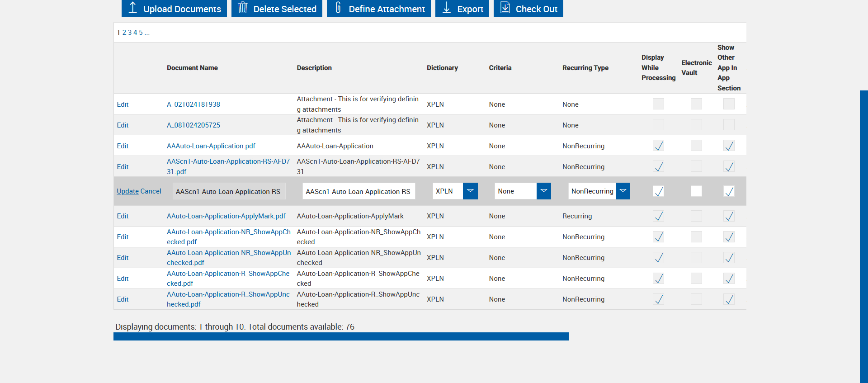Click the Description input field
This screenshot has width=868, height=383.
pyautogui.click(x=359, y=191)
